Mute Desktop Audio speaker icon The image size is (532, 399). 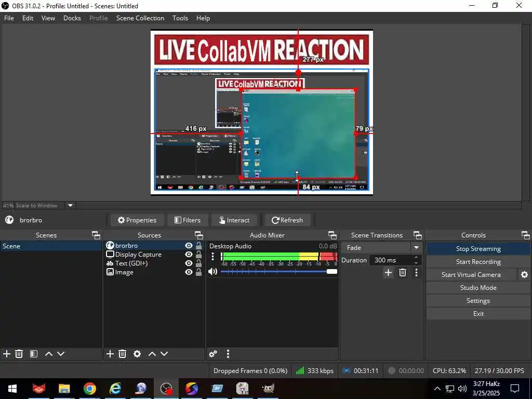pos(212,271)
